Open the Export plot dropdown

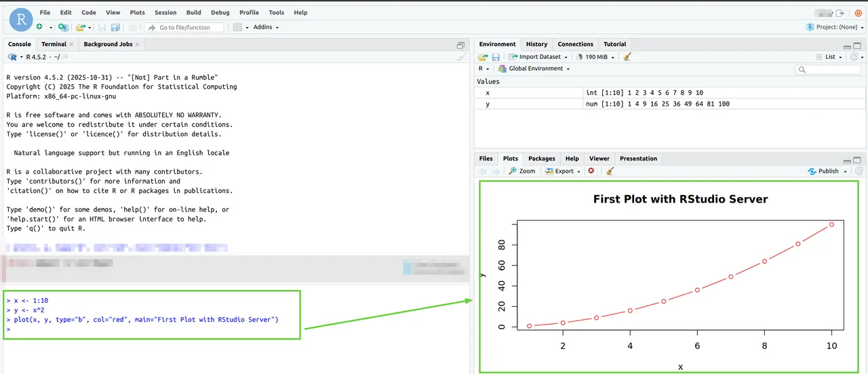coord(563,171)
